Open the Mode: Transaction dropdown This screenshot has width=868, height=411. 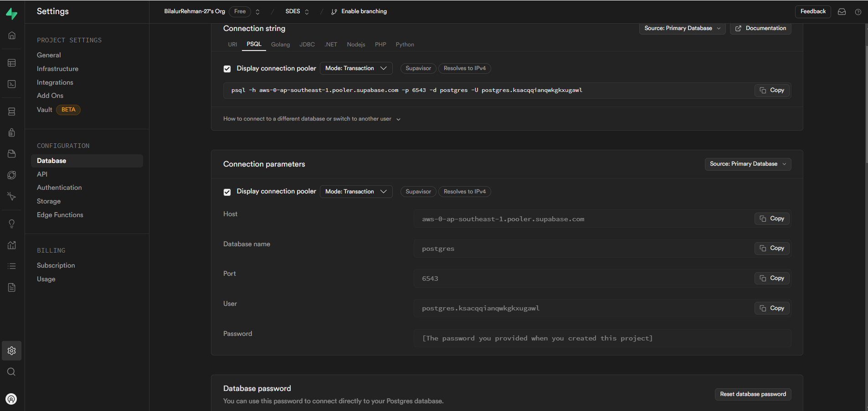[356, 68]
